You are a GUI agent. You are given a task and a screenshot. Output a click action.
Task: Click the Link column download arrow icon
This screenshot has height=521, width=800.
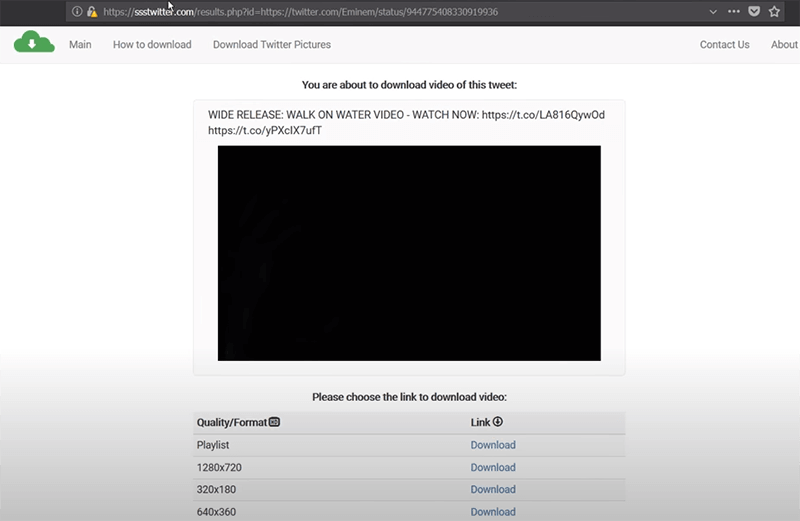498,421
